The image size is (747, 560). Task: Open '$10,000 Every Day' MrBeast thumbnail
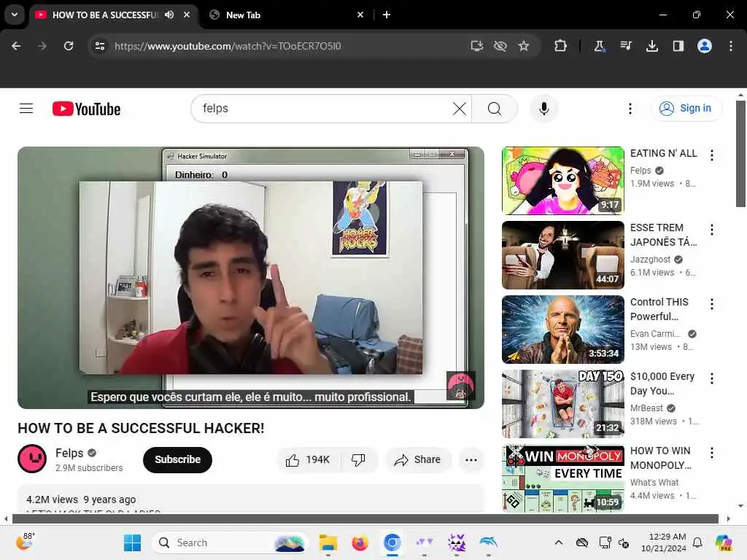[562, 404]
